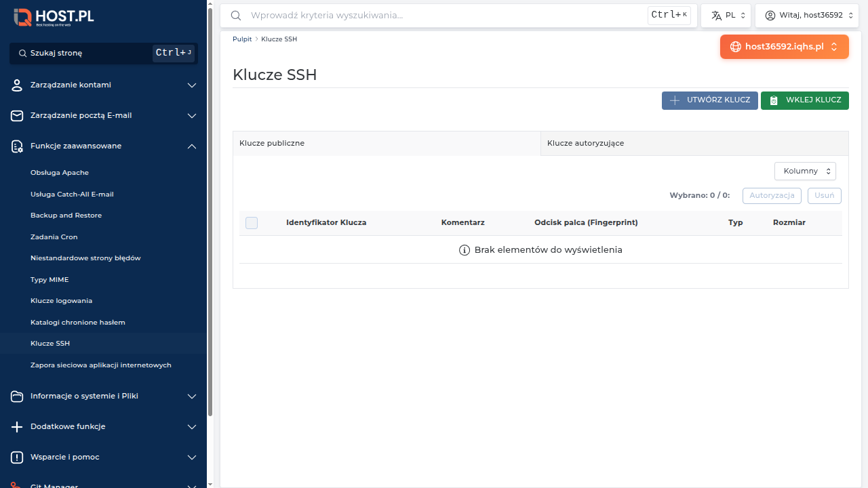This screenshot has height=488, width=868.
Task: Expand the Wsparcie i pomoc section
Action: (x=192, y=457)
